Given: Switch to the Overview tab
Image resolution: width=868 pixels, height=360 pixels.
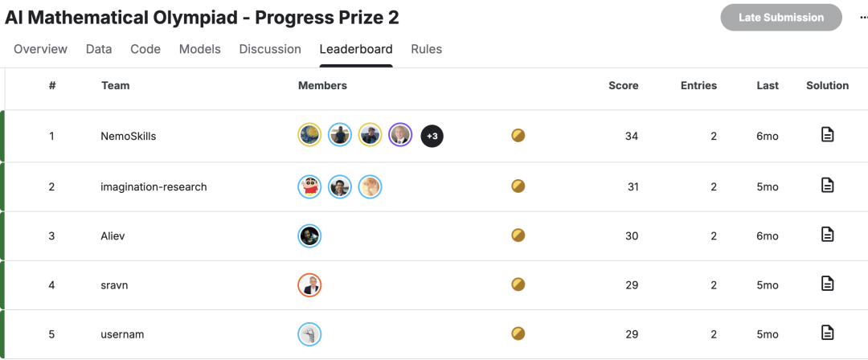Looking at the screenshot, I should 40,49.
